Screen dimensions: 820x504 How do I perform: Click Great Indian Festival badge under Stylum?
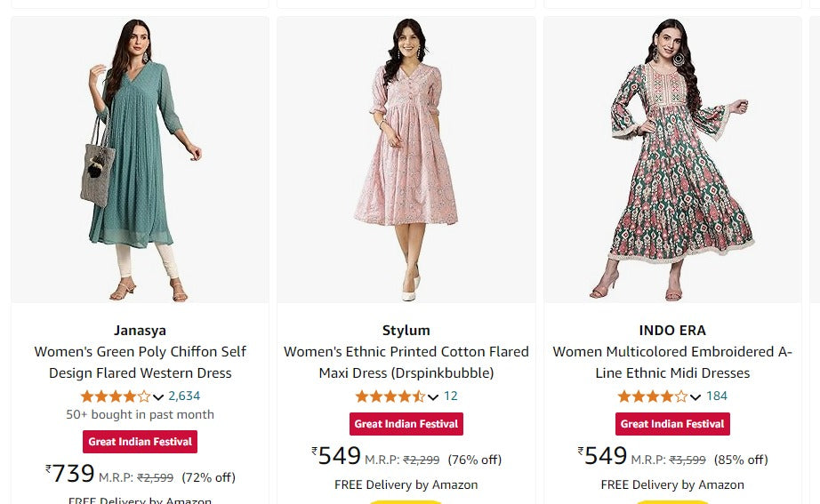(x=406, y=424)
